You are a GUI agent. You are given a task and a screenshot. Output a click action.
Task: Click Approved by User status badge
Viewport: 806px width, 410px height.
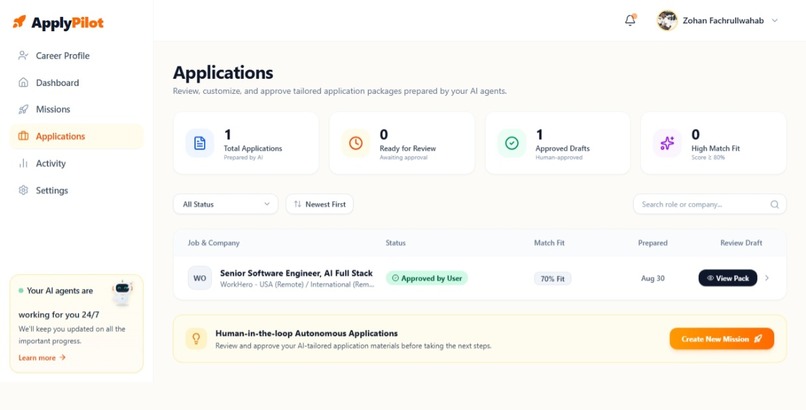427,278
